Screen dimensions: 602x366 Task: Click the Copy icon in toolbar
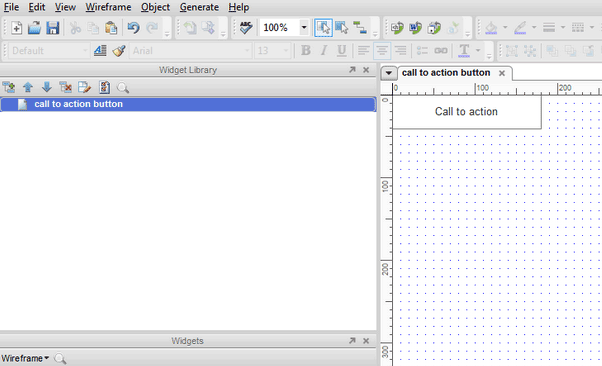click(93, 28)
